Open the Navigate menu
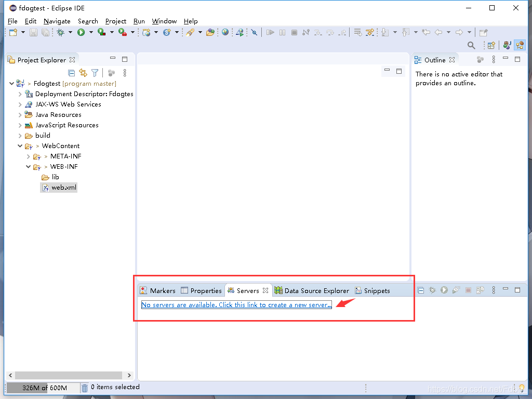Image resolution: width=532 pixels, height=399 pixels. pos(57,21)
